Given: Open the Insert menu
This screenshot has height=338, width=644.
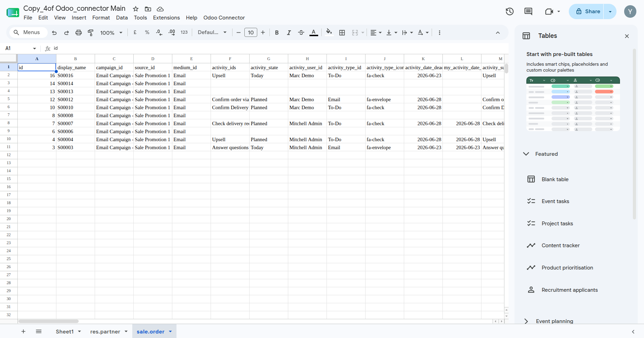Looking at the screenshot, I should (79, 18).
